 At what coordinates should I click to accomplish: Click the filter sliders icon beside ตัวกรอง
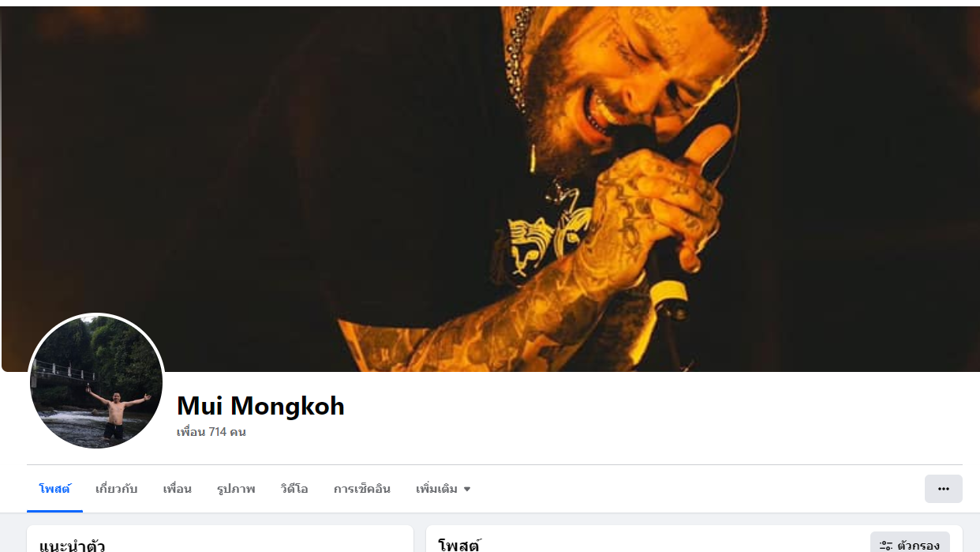(886, 545)
